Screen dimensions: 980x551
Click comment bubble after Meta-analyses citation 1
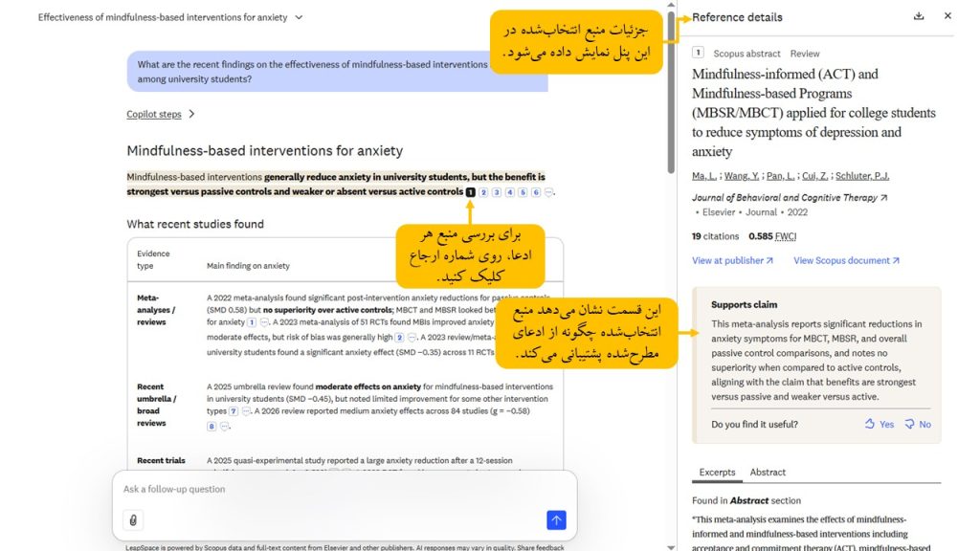click(x=264, y=322)
